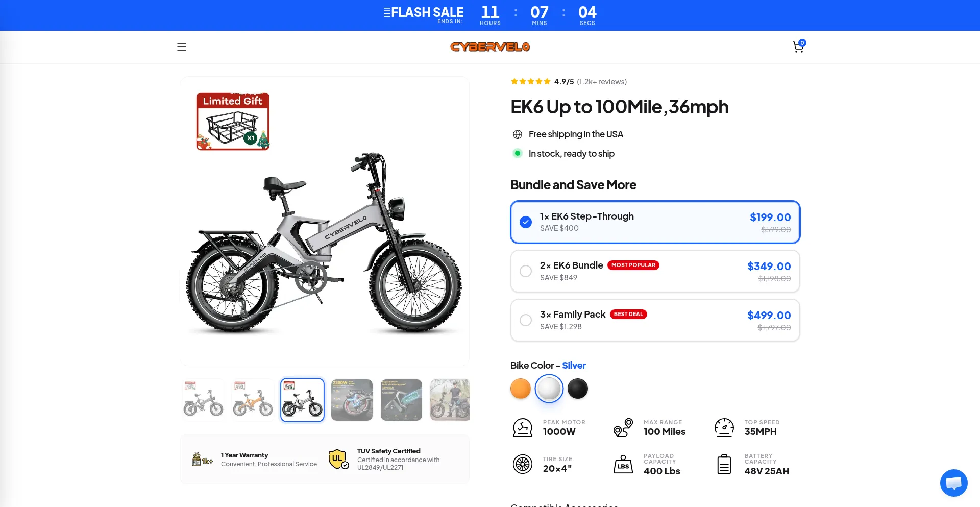The height and width of the screenshot is (507, 980).
Task: Select the 2x EK6 Bundle option
Action: point(655,271)
